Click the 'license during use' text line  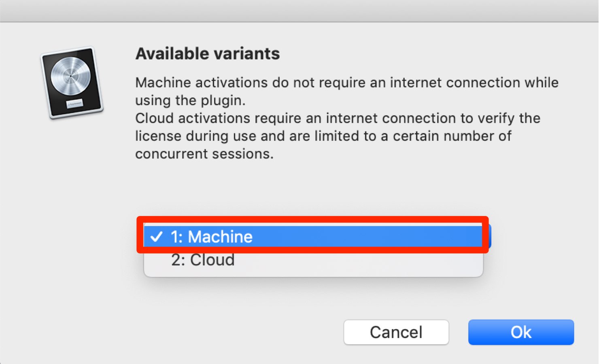pyautogui.click(x=323, y=136)
